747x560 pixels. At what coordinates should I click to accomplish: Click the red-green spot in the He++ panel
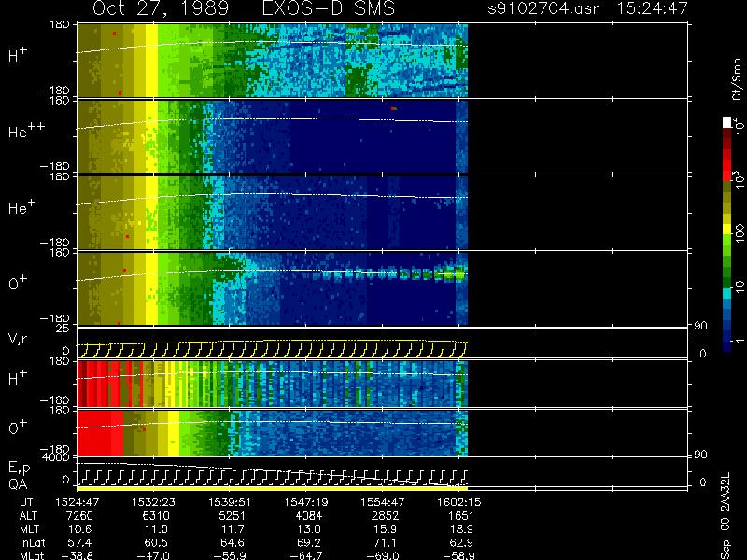point(393,108)
